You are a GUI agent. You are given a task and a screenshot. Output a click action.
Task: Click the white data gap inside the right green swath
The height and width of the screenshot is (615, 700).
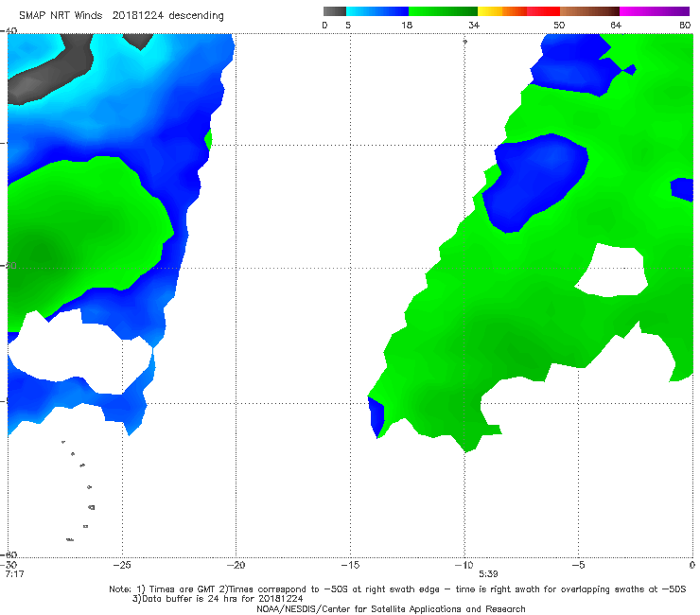click(612, 271)
